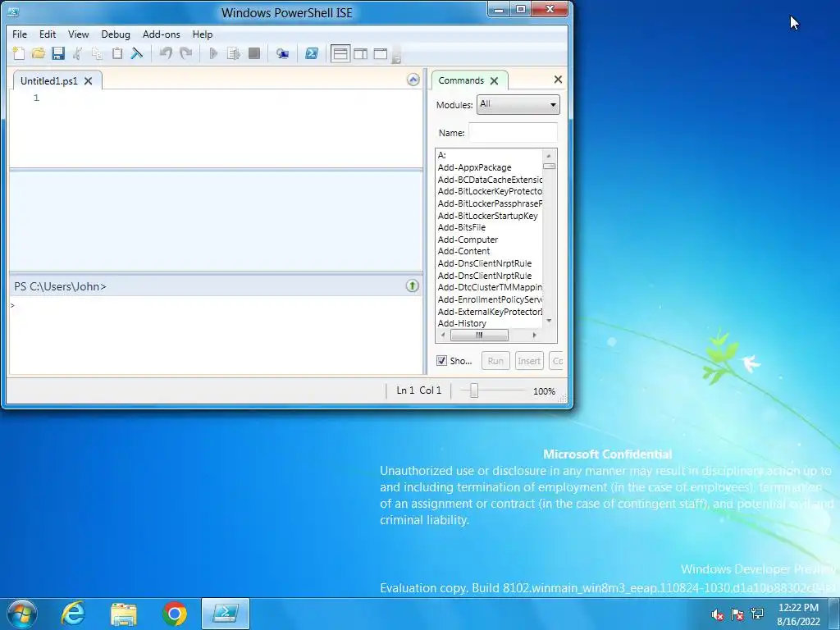Image resolution: width=840 pixels, height=630 pixels.
Task: Click the script editor line 1 area
Action: click(231, 98)
